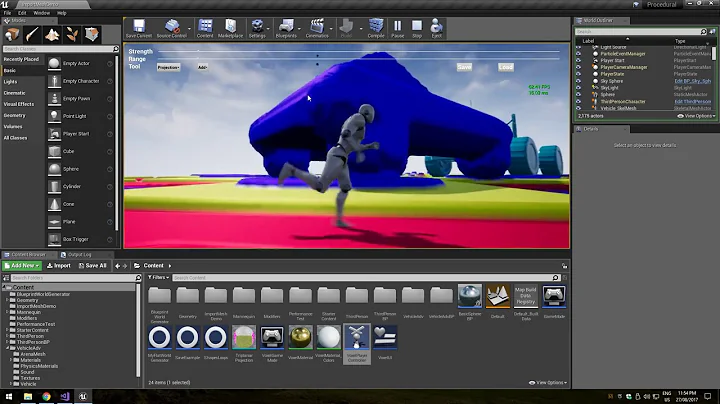This screenshot has width=720, height=404.
Task: Open the Window menu
Action: tap(42, 13)
